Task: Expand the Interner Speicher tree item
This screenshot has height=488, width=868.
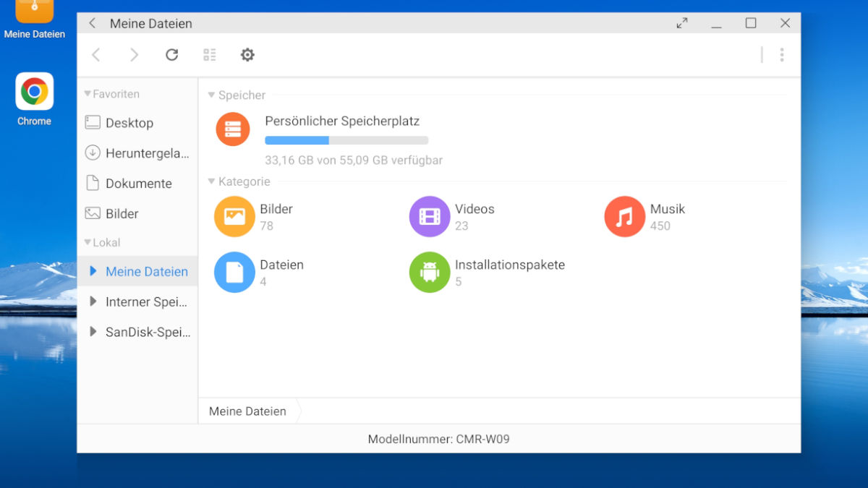Action: [x=94, y=301]
